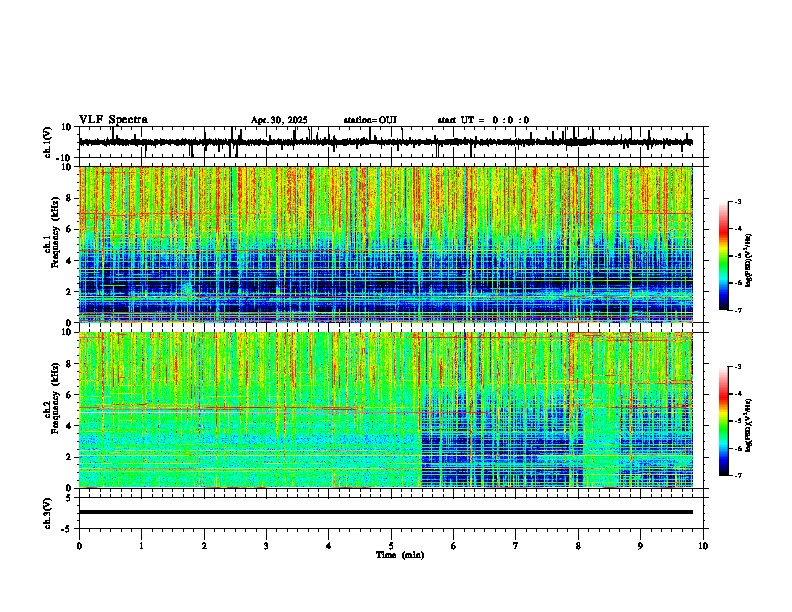Screen dimensions: 792x612
Task: Select the 'Apr. 30, 2025' date text
Action: [279, 120]
